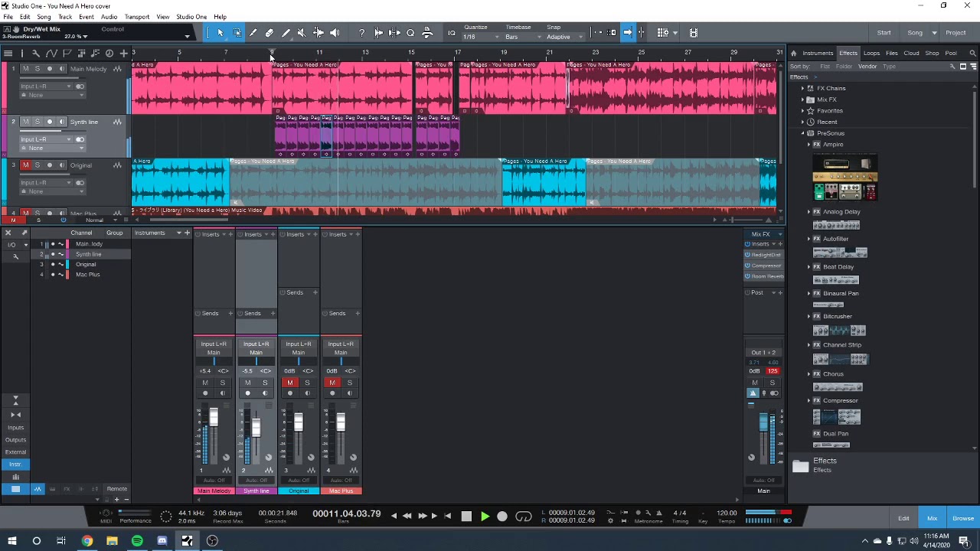Viewport: 980px width, 551px height.
Task: Open the Snap Adaptive dropdown
Action: [563, 37]
